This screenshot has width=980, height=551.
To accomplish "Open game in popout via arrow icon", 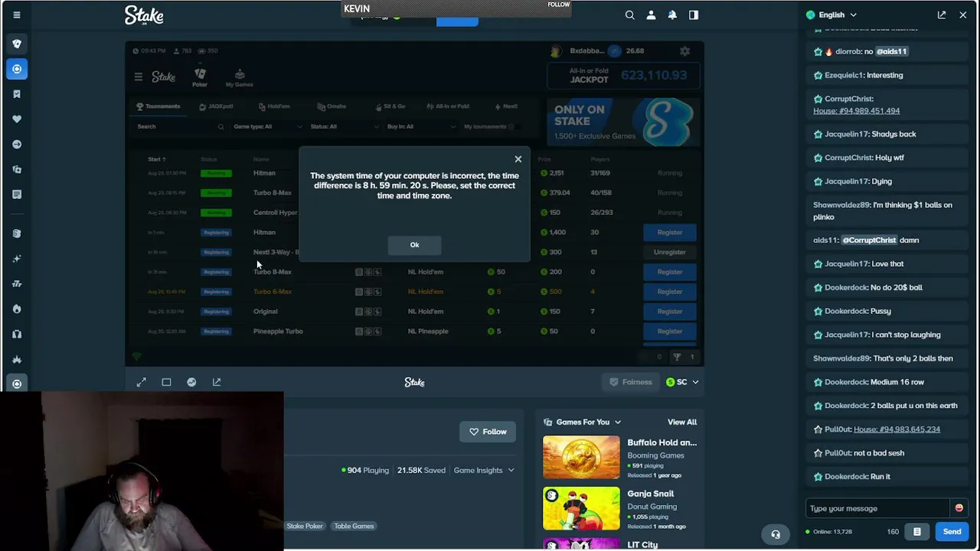I will [x=217, y=382].
